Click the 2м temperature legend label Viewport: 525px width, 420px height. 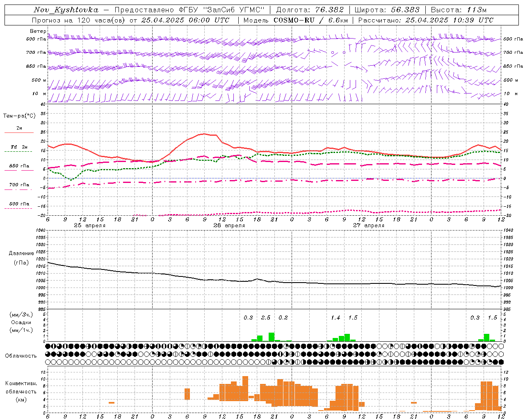click(19, 128)
